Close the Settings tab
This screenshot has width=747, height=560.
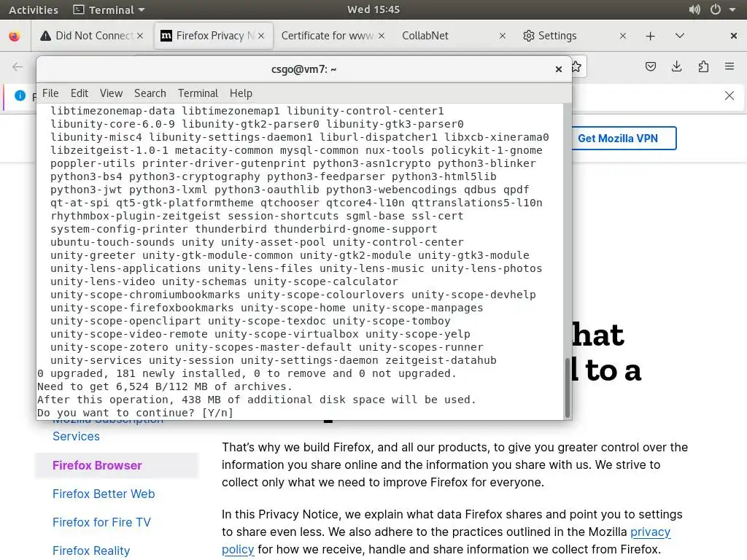pyautogui.click(x=623, y=36)
